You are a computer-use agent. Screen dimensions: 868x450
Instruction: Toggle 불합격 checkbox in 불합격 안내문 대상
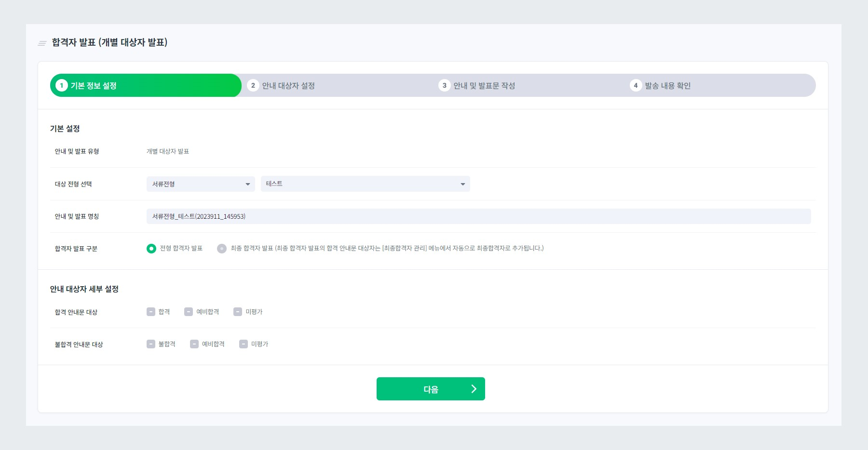coord(151,344)
